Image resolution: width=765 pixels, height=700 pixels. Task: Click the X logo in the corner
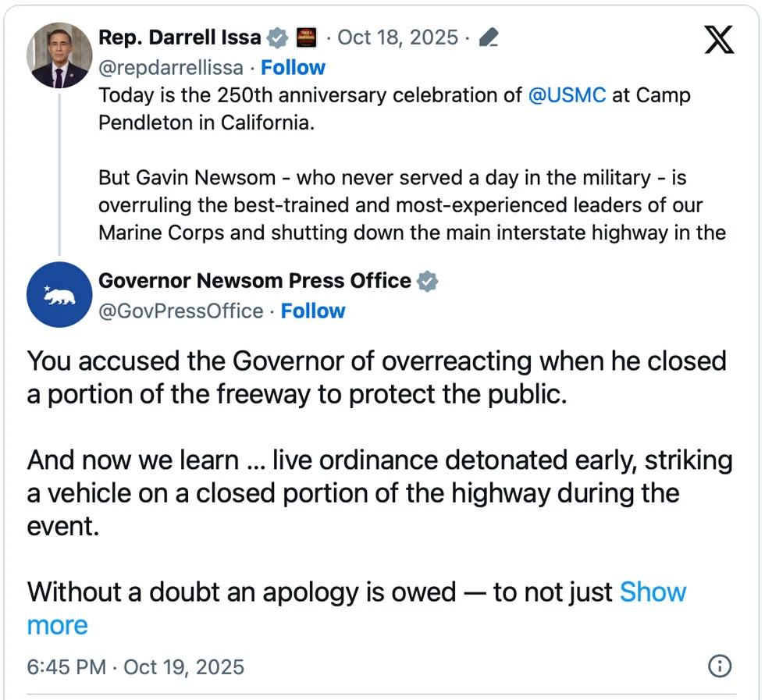pos(717,38)
